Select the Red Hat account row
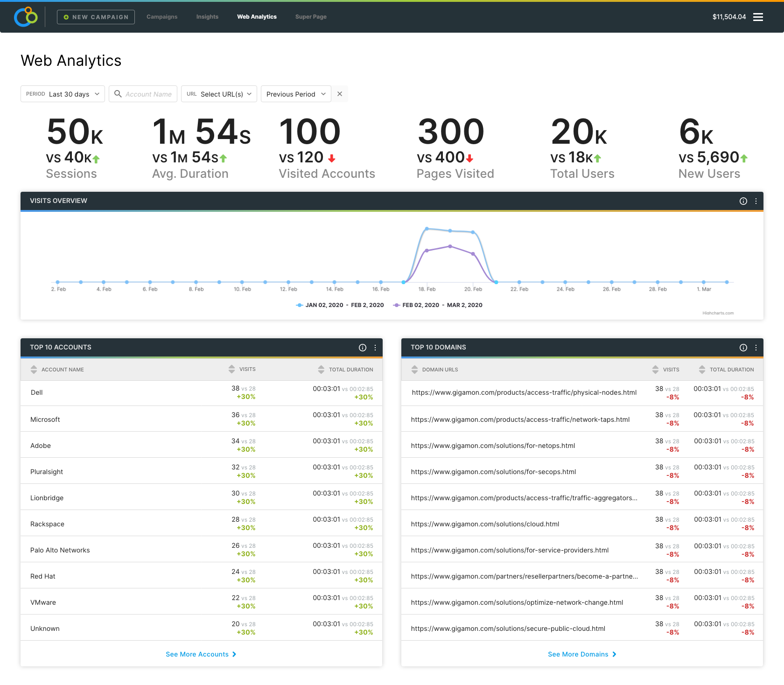This screenshot has width=784, height=685. pos(202,576)
